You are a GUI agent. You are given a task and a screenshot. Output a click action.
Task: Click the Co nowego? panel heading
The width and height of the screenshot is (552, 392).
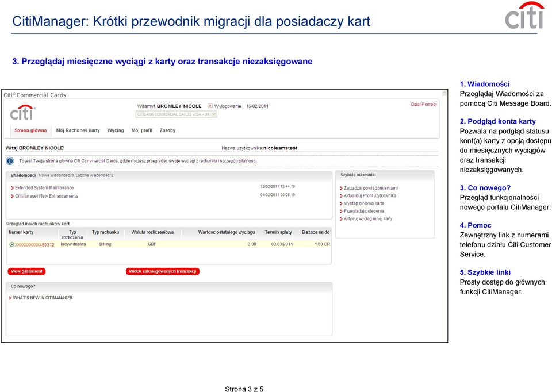tap(23, 286)
